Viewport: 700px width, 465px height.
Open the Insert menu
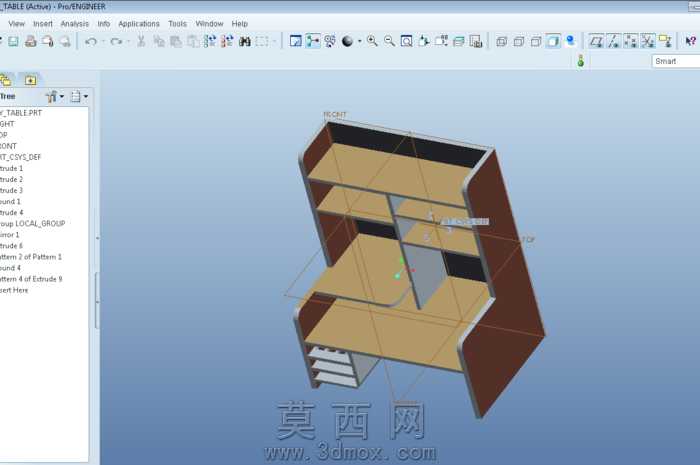tap(43, 24)
